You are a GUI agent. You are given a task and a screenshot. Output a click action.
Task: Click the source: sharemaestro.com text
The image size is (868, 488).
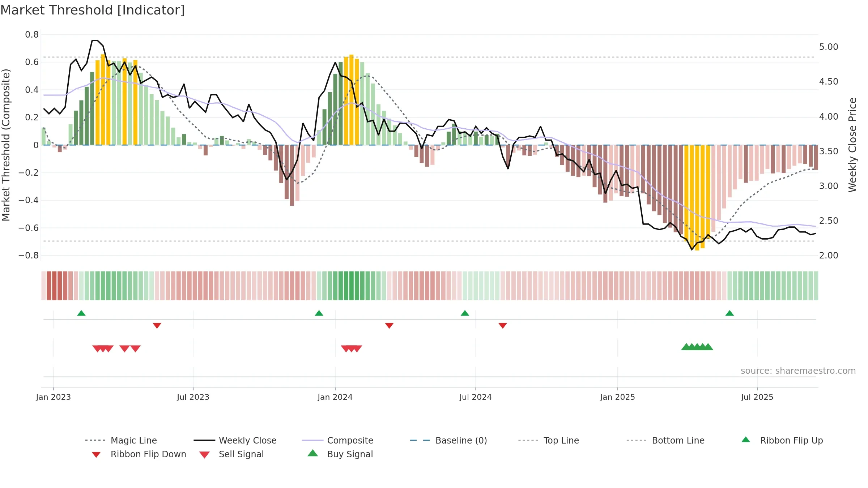point(798,371)
